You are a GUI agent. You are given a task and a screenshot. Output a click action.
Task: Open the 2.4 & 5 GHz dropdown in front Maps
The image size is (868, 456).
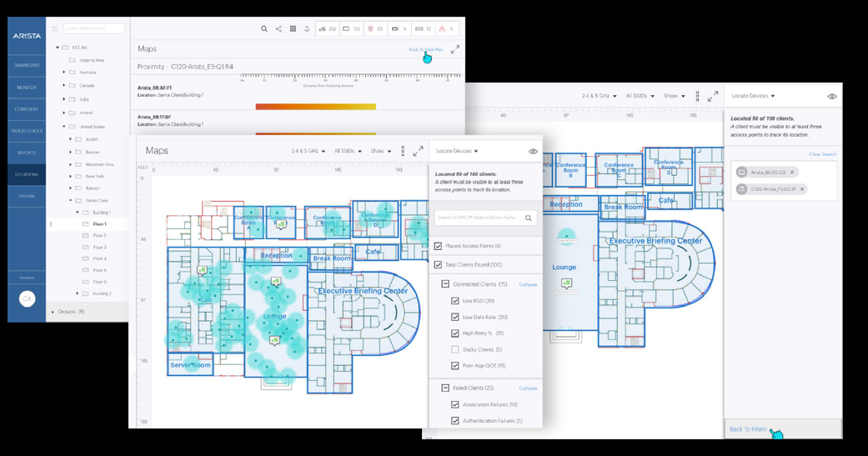[x=309, y=151]
